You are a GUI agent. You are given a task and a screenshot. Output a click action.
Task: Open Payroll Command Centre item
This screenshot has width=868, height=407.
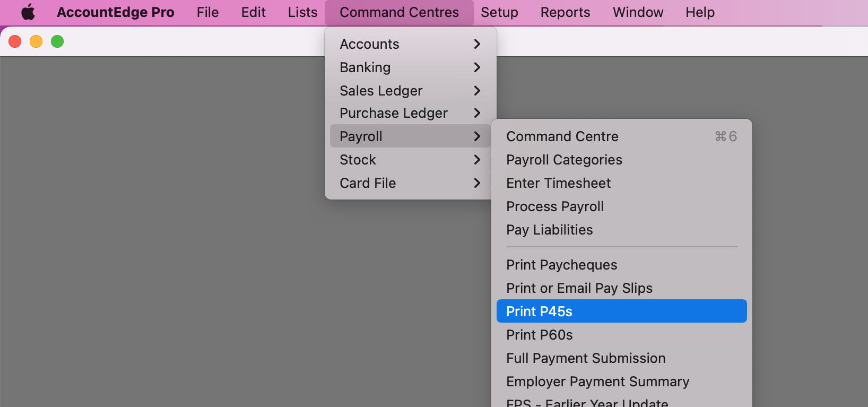pyautogui.click(x=621, y=136)
